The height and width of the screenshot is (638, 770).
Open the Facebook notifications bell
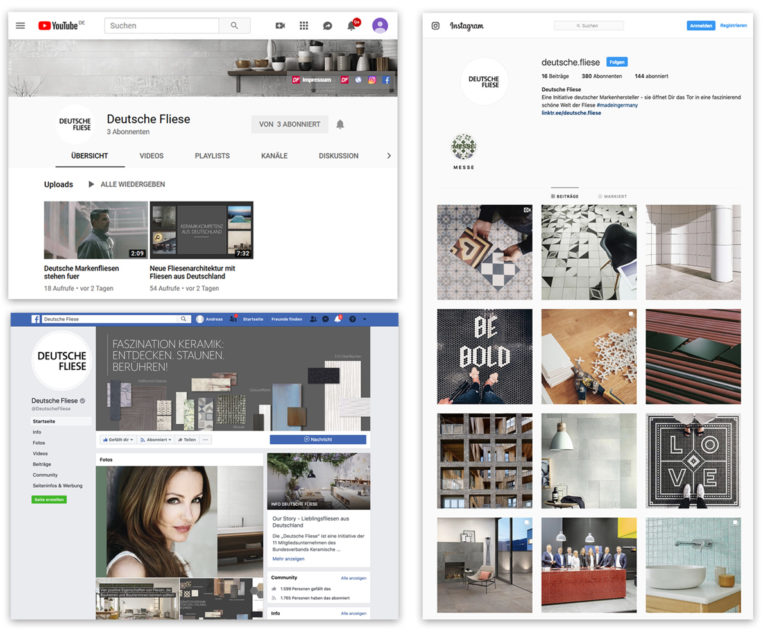(x=338, y=319)
